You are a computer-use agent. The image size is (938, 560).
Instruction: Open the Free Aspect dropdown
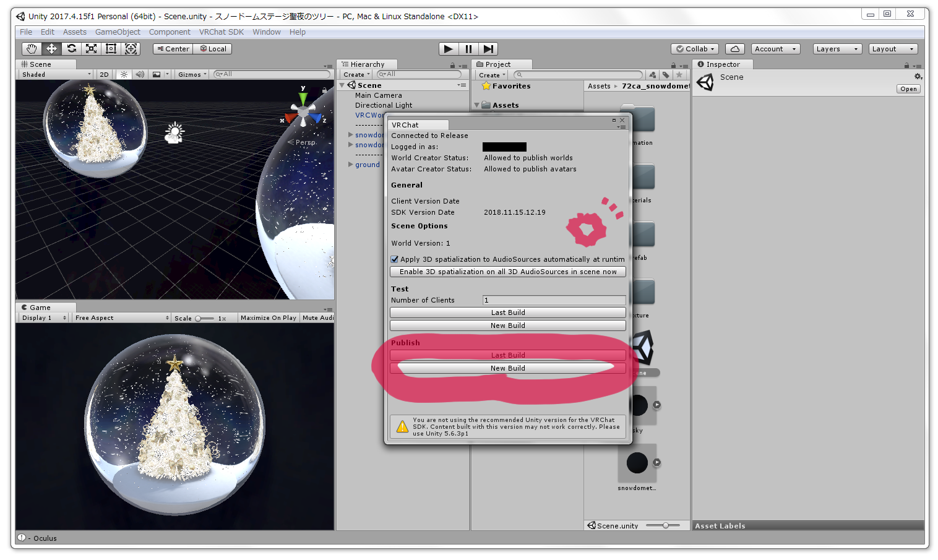(121, 318)
